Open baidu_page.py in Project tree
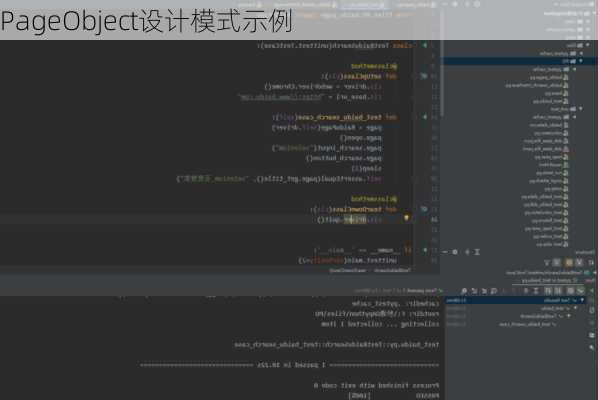Screen dimensions: 598x400 550,77
